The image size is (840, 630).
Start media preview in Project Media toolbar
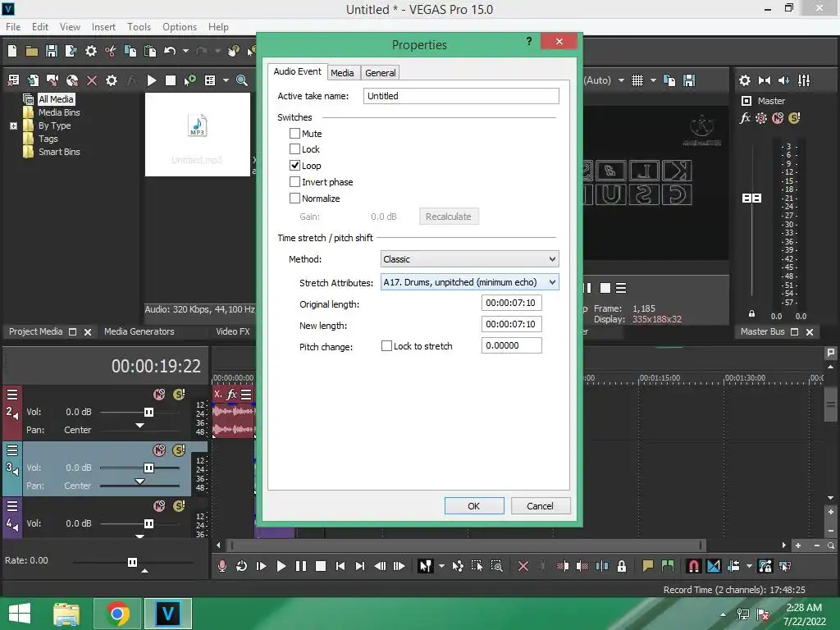152,80
